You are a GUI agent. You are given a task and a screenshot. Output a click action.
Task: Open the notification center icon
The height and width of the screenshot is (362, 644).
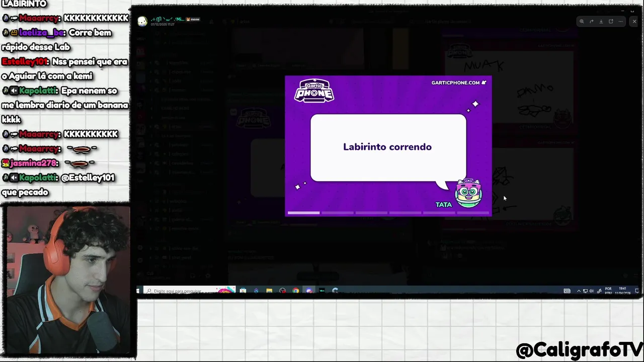click(637, 291)
